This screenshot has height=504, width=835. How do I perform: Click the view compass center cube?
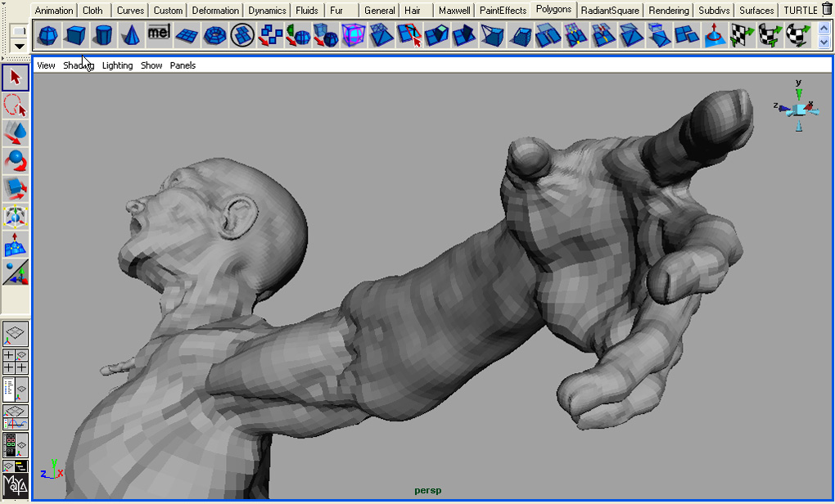[799, 110]
